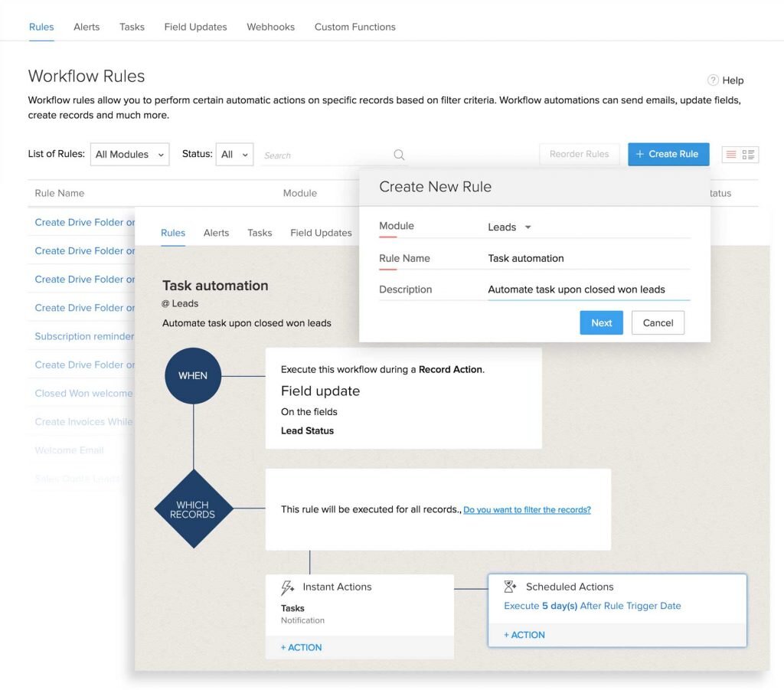Select the top Rules tab
Screen dimensions: 784x690
41,27
